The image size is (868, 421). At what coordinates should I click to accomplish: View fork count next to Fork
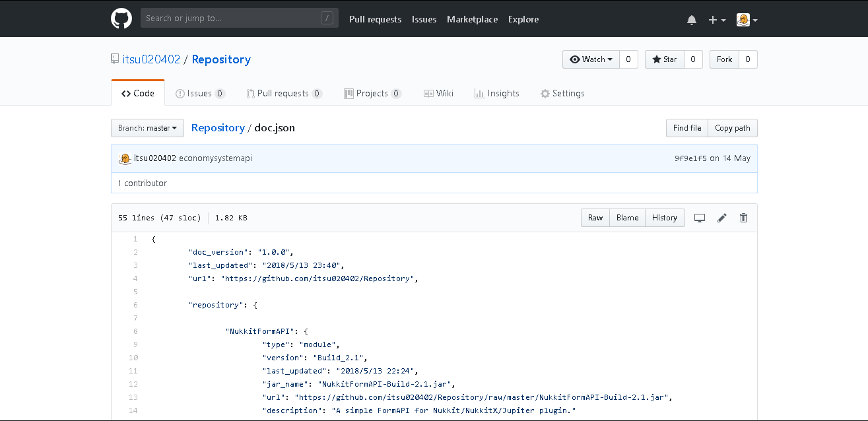pos(748,59)
